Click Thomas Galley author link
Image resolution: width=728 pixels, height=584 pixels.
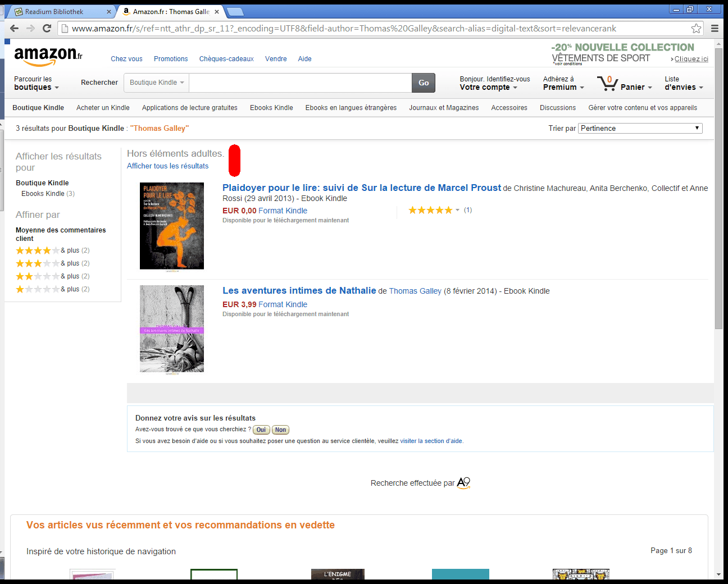point(415,291)
